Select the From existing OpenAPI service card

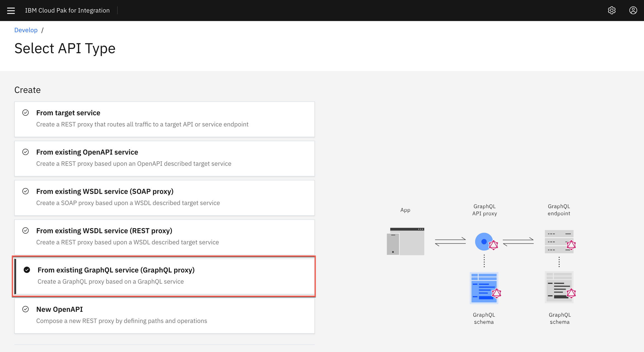(x=164, y=159)
